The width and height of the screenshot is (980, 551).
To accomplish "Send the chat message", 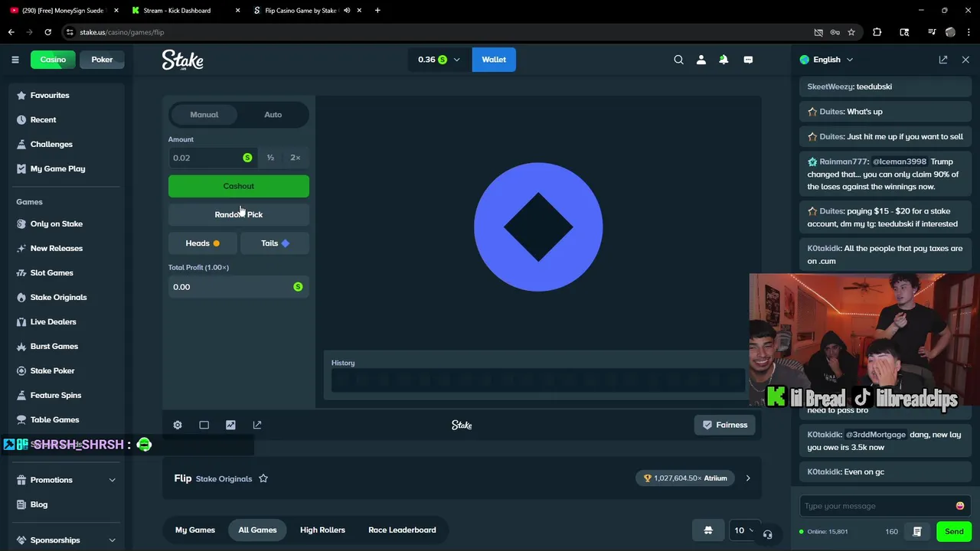I will tap(954, 531).
